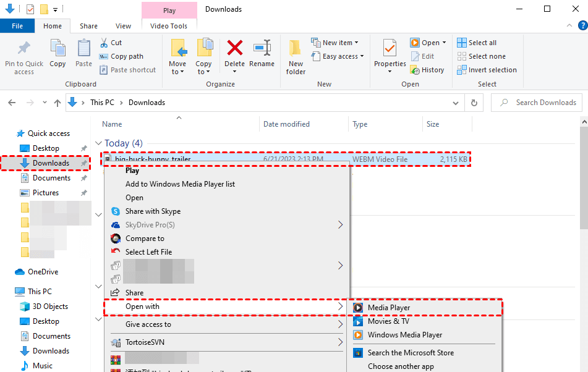Viewport: 588px width, 372px height.
Task: Choose Compare to in context menu
Action: 145,239
